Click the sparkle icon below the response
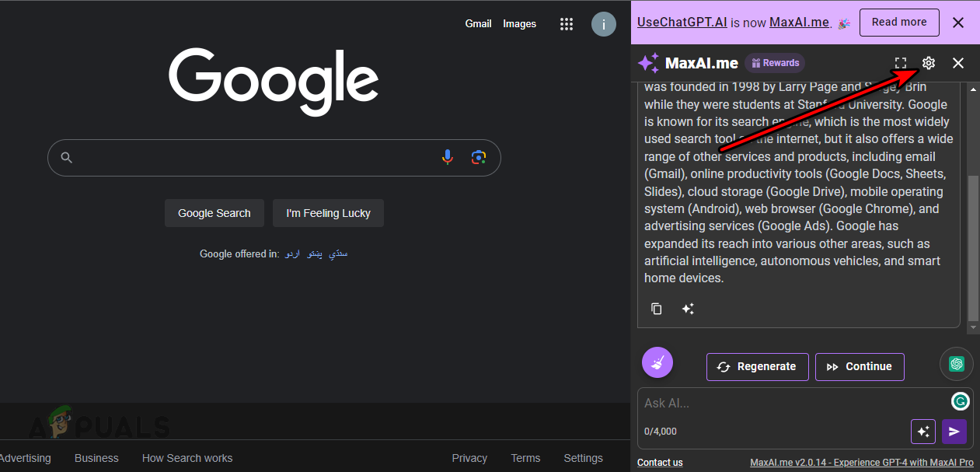This screenshot has height=472, width=980. tap(688, 309)
